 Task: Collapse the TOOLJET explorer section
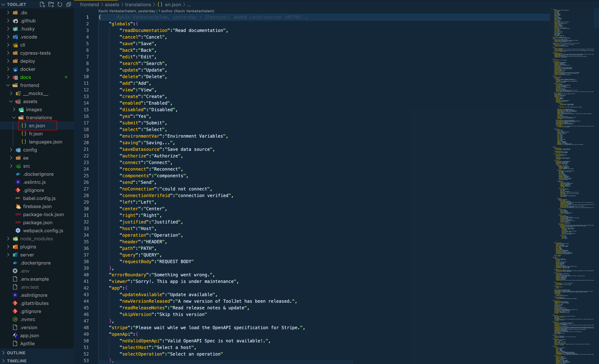click(3, 4)
